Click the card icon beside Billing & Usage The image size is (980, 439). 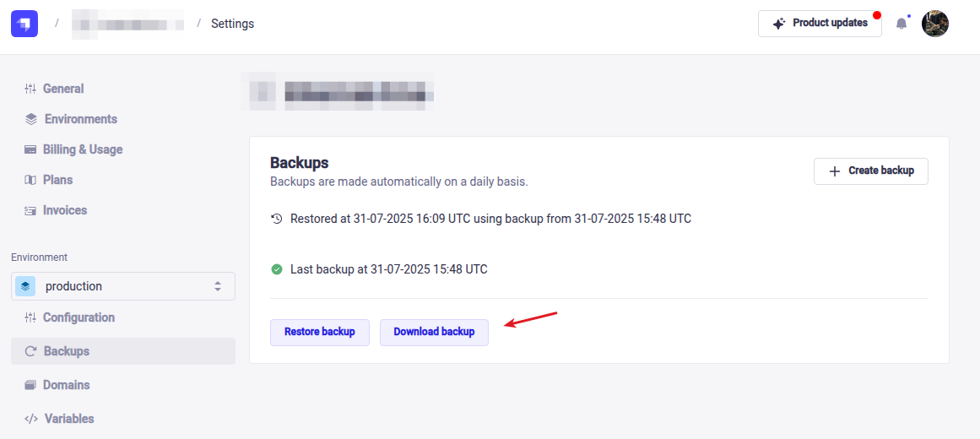30,149
